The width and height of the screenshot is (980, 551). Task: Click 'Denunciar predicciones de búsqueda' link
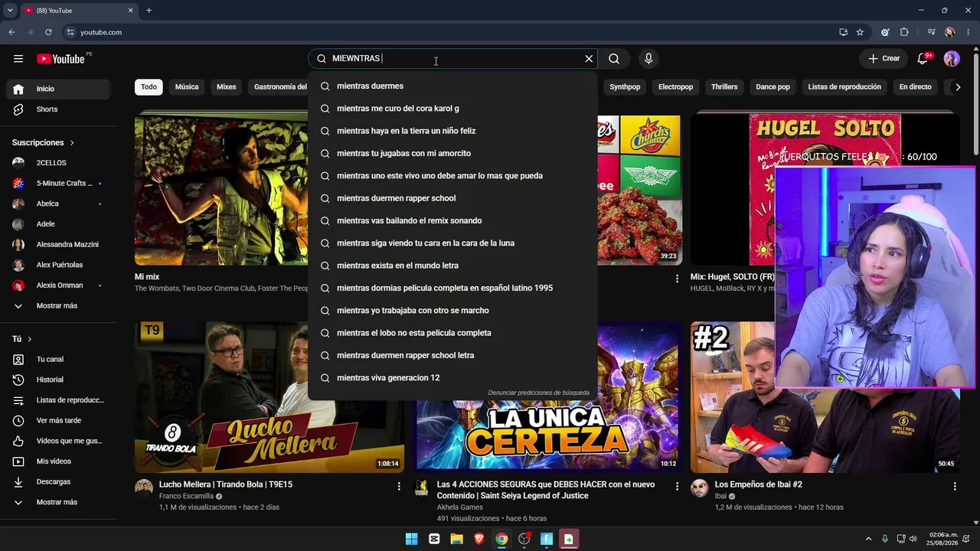[538, 393]
